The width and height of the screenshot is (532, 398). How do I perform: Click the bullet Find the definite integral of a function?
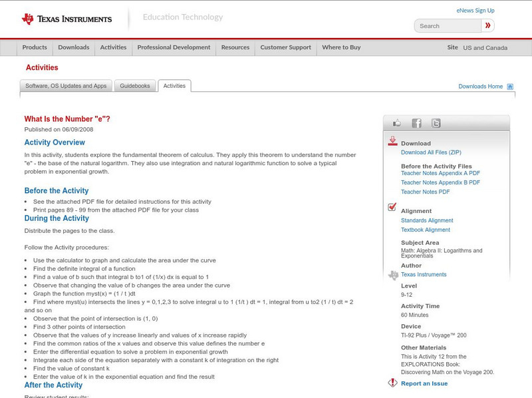(84, 269)
